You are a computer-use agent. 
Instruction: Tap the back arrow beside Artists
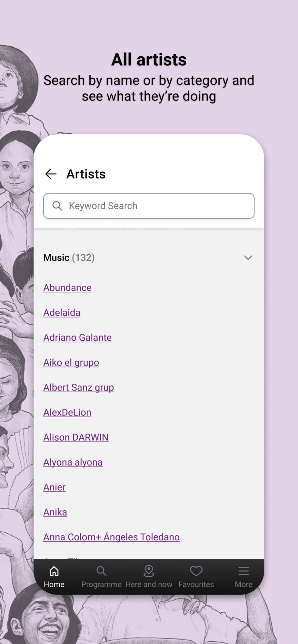[51, 174]
